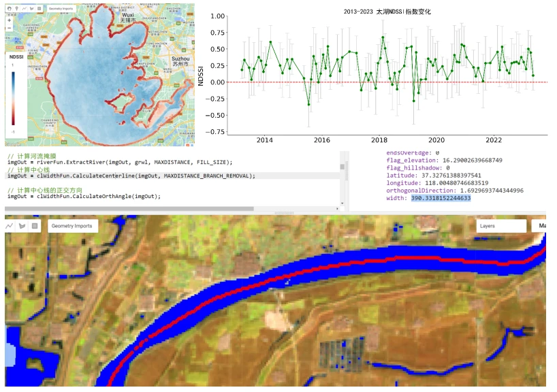
Task: Click the riverFun.ExtractRiver code line
Action: point(120,162)
